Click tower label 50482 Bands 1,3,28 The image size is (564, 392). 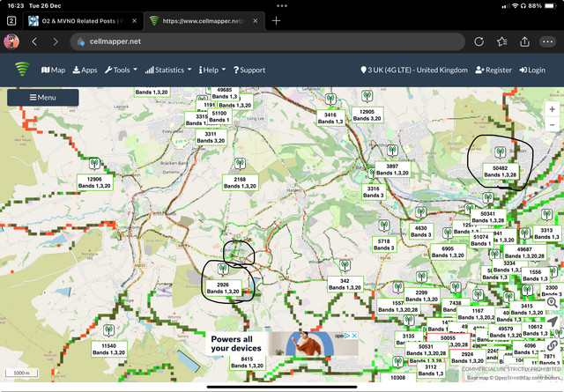[x=501, y=172]
